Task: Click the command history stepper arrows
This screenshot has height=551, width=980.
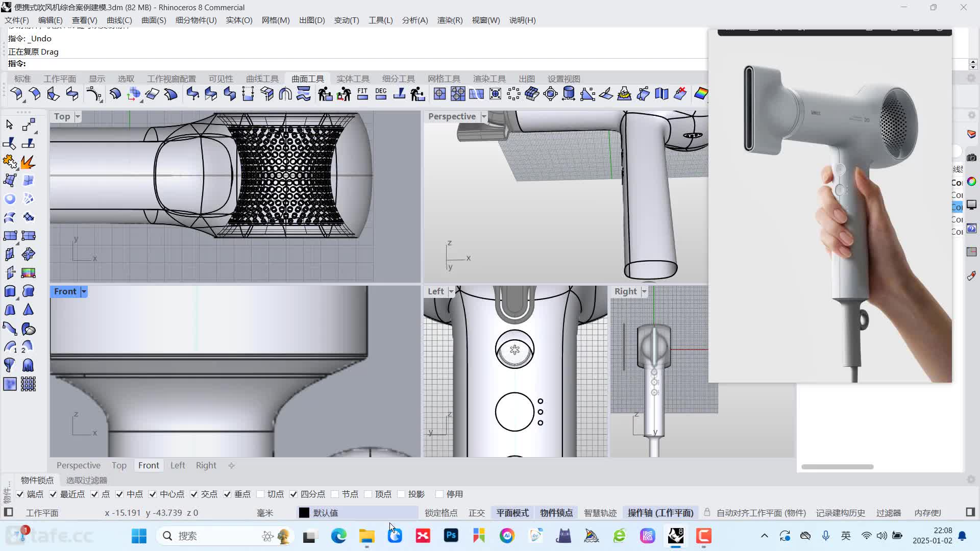Action: coord(973,64)
